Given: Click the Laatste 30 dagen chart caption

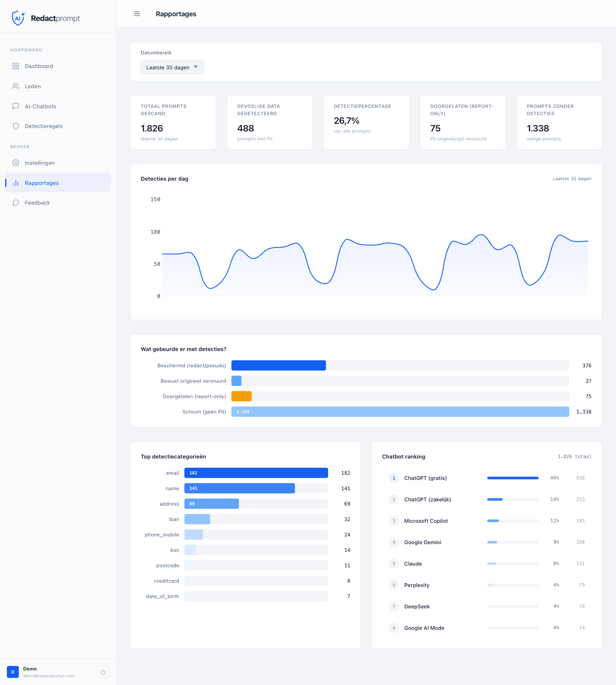Looking at the screenshot, I should coord(572,179).
